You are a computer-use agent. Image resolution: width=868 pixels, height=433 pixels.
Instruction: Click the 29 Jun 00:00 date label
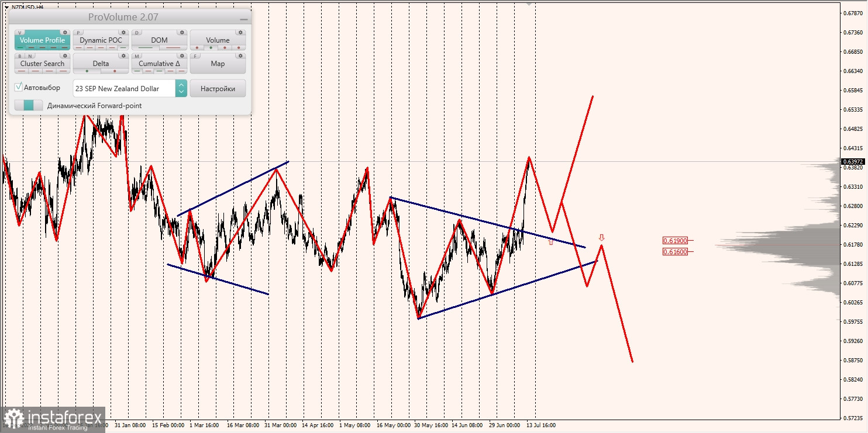coord(505,425)
